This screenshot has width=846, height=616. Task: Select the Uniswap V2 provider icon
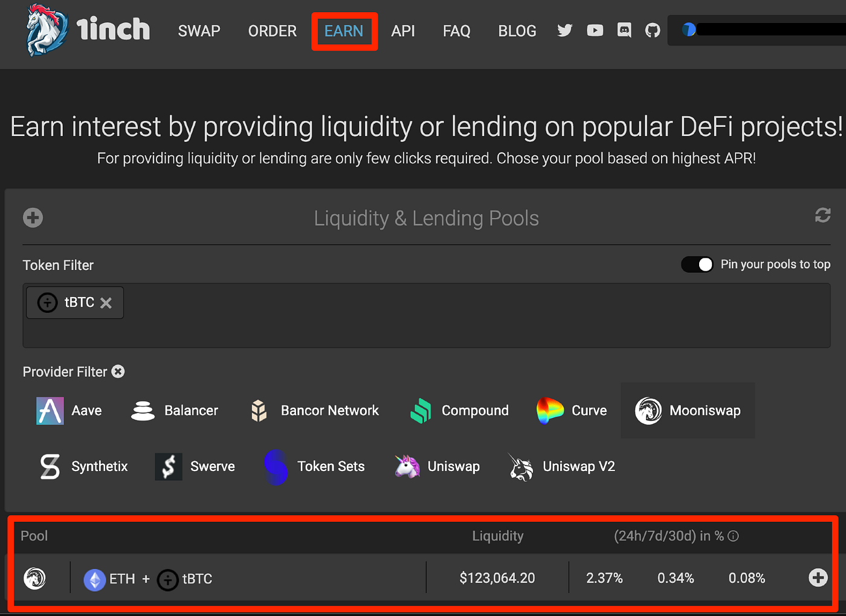pyautogui.click(x=521, y=467)
